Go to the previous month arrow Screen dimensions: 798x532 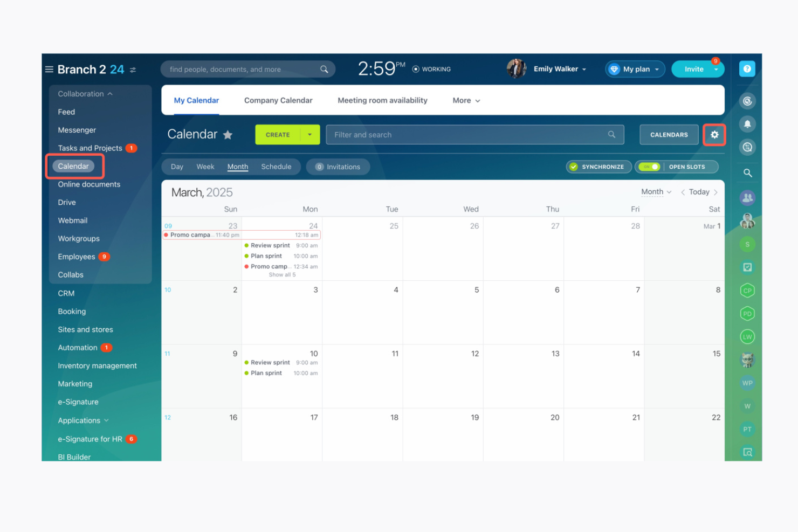coord(683,192)
